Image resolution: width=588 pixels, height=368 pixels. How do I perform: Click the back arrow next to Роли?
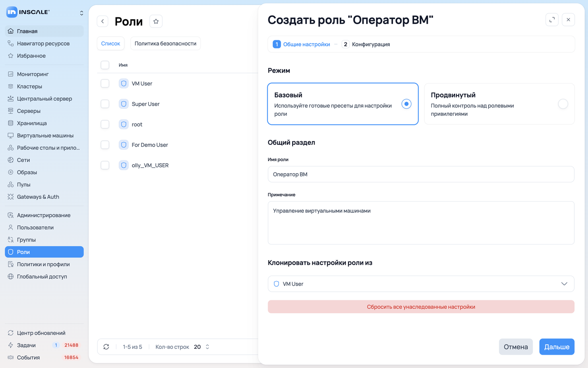tap(103, 21)
